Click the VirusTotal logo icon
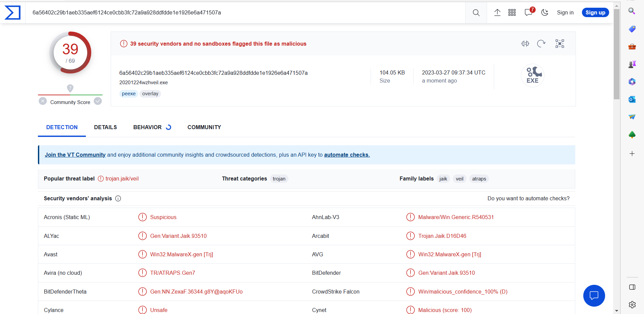644x314 pixels. tap(12, 13)
